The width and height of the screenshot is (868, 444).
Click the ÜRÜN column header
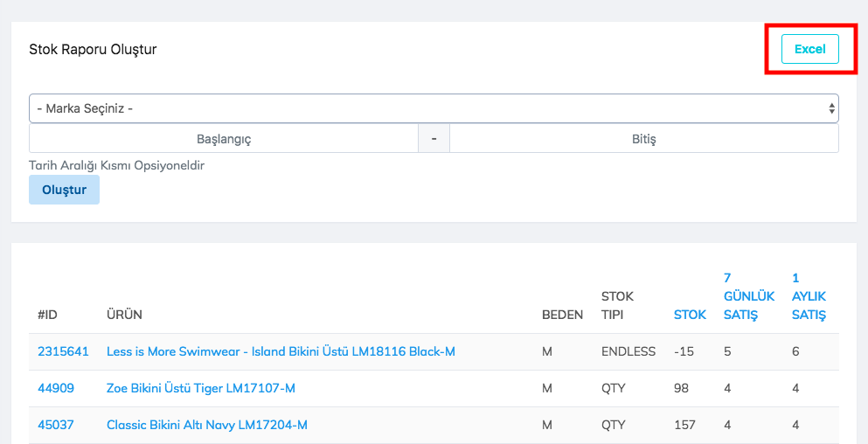tap(124, 315)
